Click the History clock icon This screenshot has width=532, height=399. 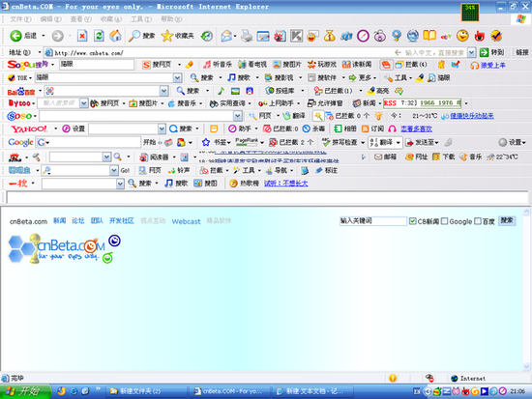[x=207, y=36]
